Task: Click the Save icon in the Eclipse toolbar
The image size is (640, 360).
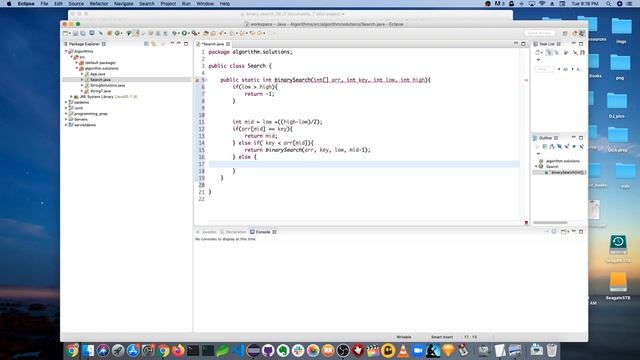Action: 76,33
